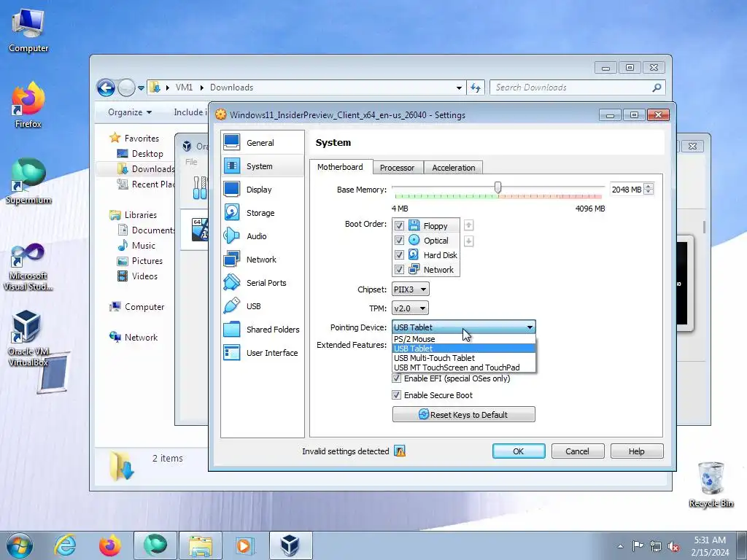Toggle Optical boot order checkbox
Image resolution: width=747 pixels, height=560 pixels.
[x=399, y=241]
